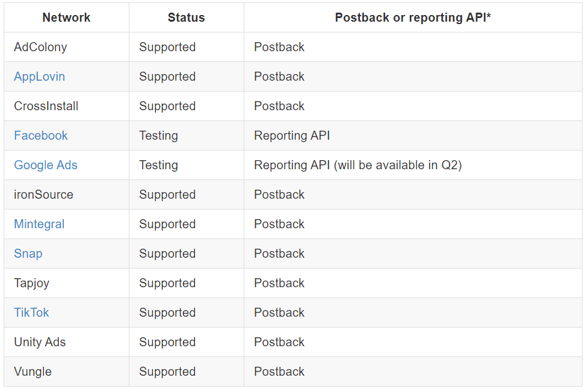
Task: Select the Unity Ads network cell
Action: tap(66, 342)
